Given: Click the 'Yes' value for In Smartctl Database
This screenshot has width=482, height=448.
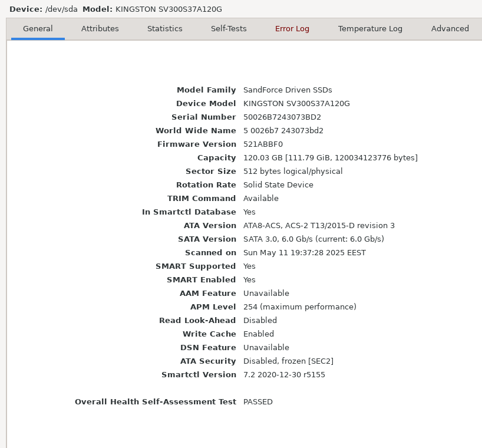Looking at the screenshot, I should point(249,212).
